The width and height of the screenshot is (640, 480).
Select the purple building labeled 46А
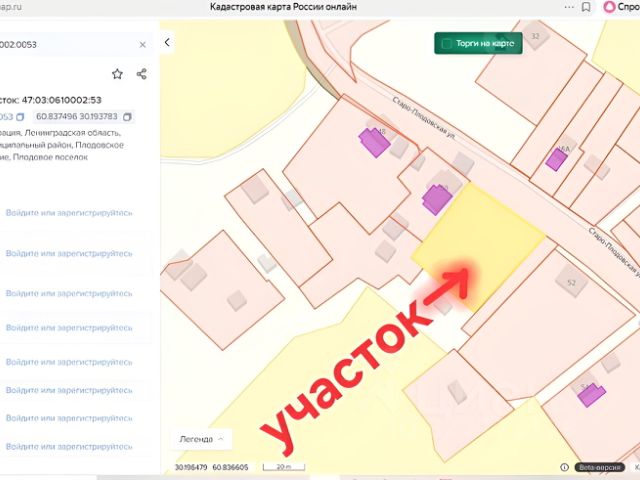pyautogui.click(x=556, y=159)
